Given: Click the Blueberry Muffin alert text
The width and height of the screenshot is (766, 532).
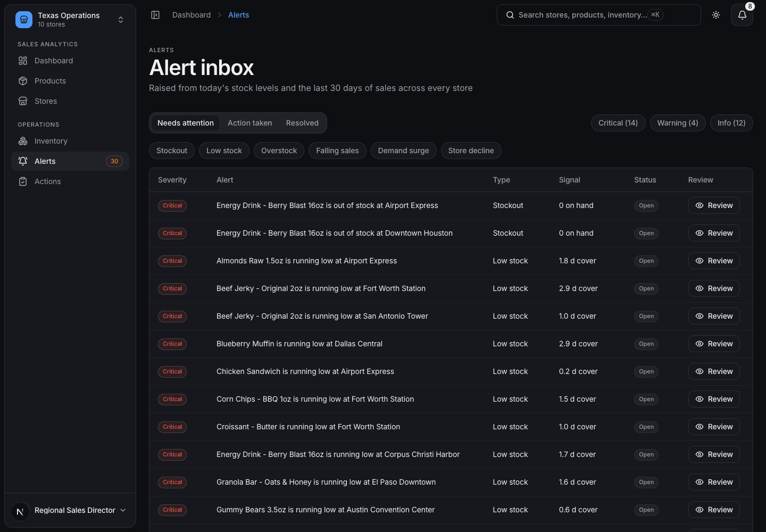Looking at the screenshot, I should (299, 344).
